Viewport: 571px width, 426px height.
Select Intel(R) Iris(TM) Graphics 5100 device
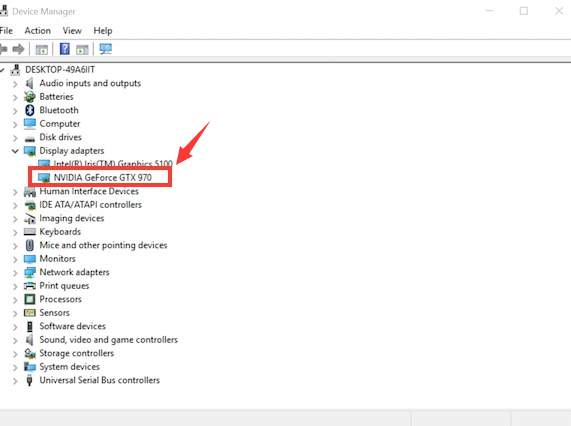point(113,163)
